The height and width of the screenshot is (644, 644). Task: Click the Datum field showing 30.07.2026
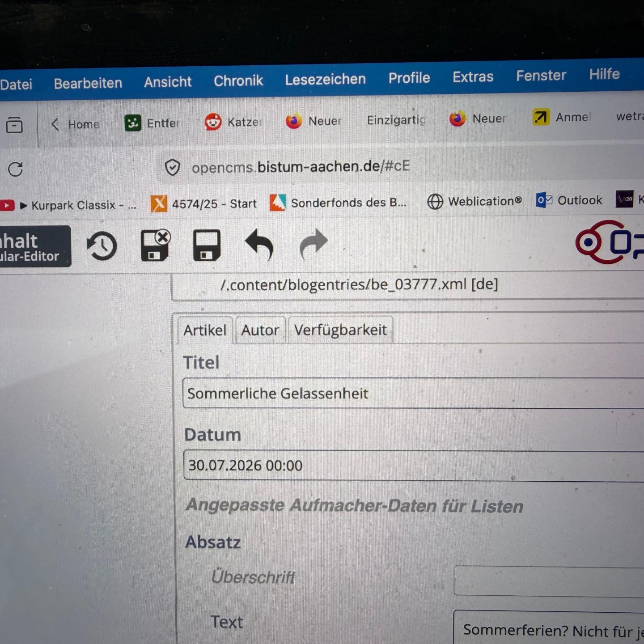coord(414,466)
